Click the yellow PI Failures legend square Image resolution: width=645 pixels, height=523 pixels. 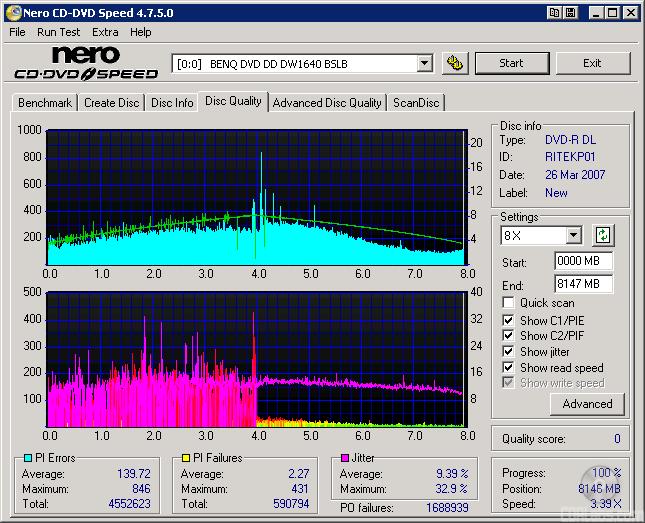coord(185,459)
